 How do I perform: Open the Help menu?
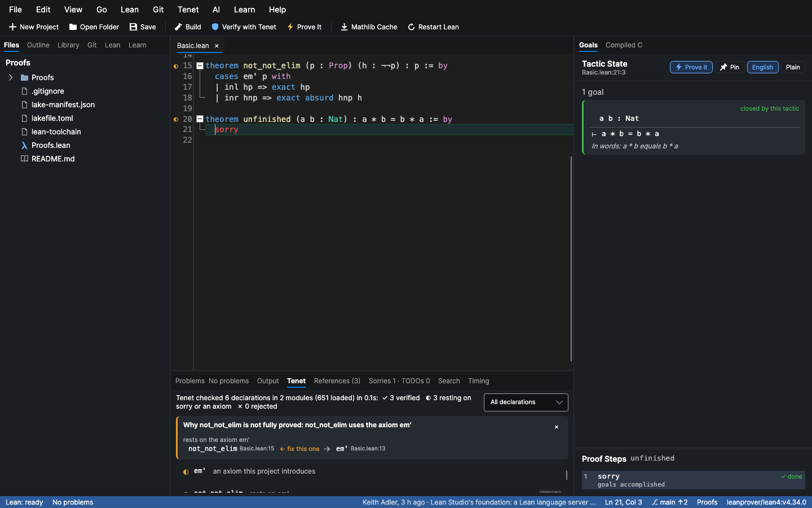click(277, 10)
